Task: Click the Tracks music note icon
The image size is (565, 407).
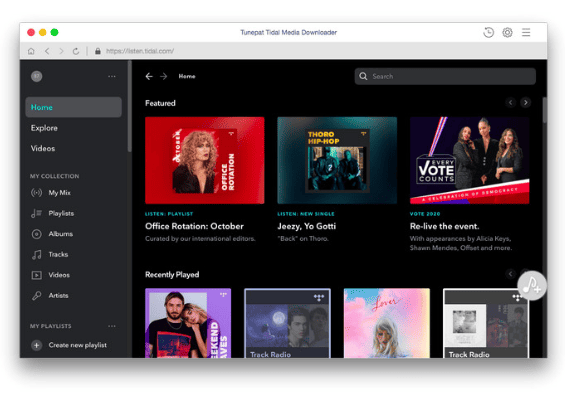Action: (x=36, y=255)
